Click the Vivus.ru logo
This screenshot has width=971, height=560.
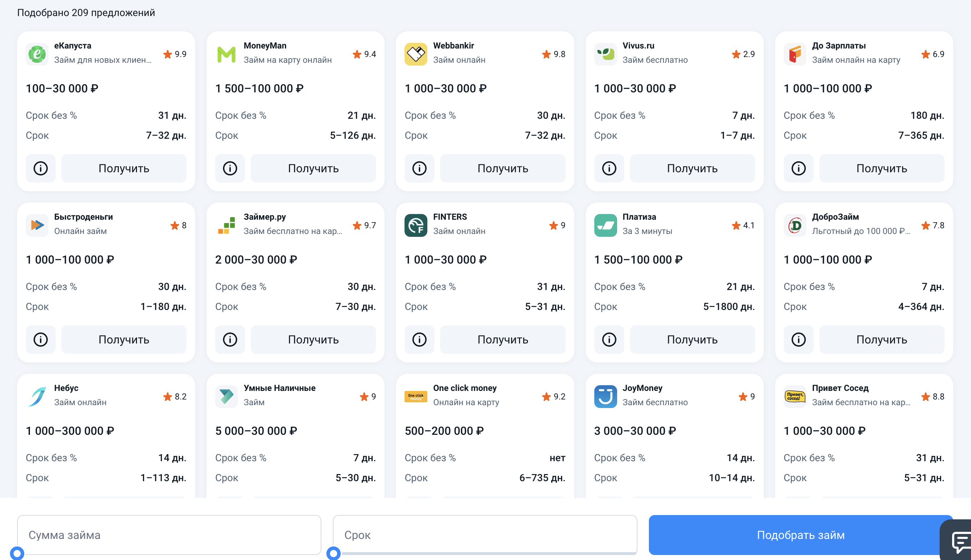pyautogui.click(x=606, y=54)
